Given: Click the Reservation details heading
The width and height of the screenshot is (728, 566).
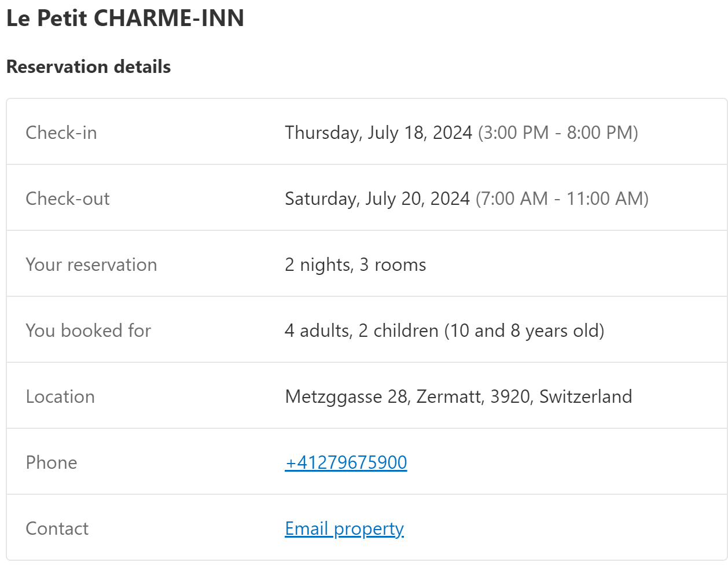Looking at the screenshot, I should coord(89,67).
